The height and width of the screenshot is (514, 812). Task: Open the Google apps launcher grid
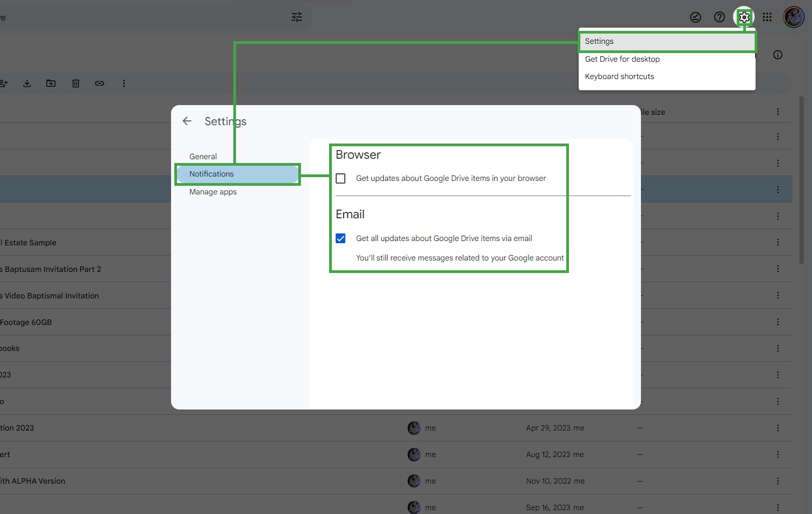[x=767, y=17]
